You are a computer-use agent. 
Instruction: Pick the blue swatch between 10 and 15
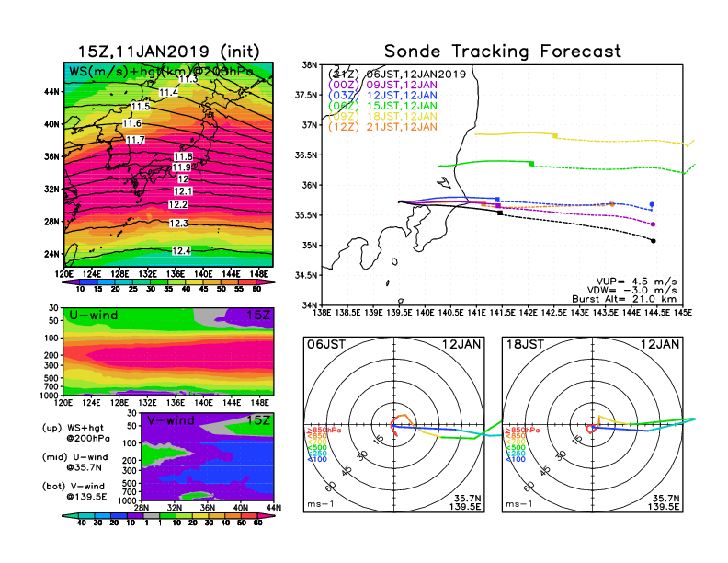tap(88, 282)
